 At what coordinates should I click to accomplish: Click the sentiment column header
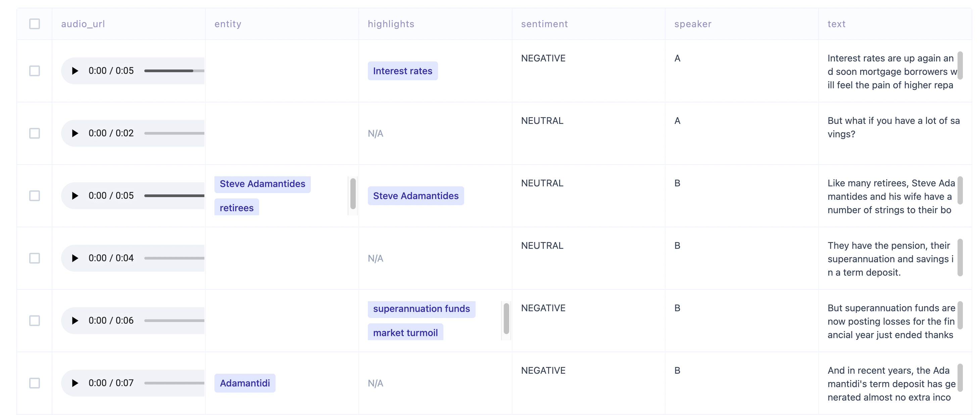[544, 24]
